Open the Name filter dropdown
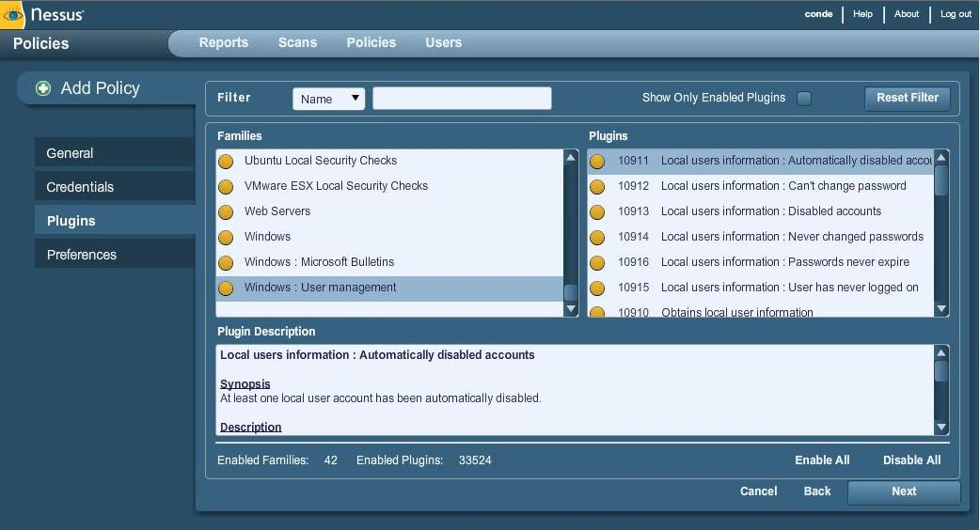The image size is (980, 530). [329, 99]
